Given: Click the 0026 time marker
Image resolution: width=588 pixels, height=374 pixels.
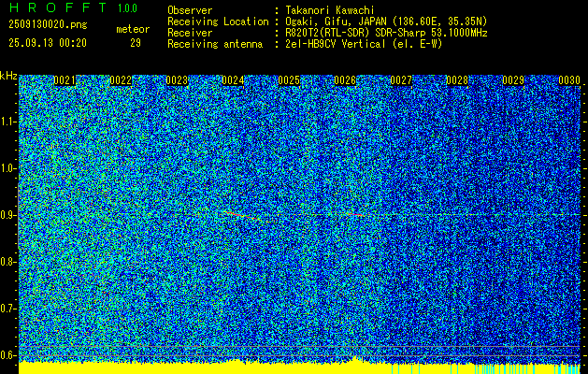Looking at the screenshot, I should 345,80.
